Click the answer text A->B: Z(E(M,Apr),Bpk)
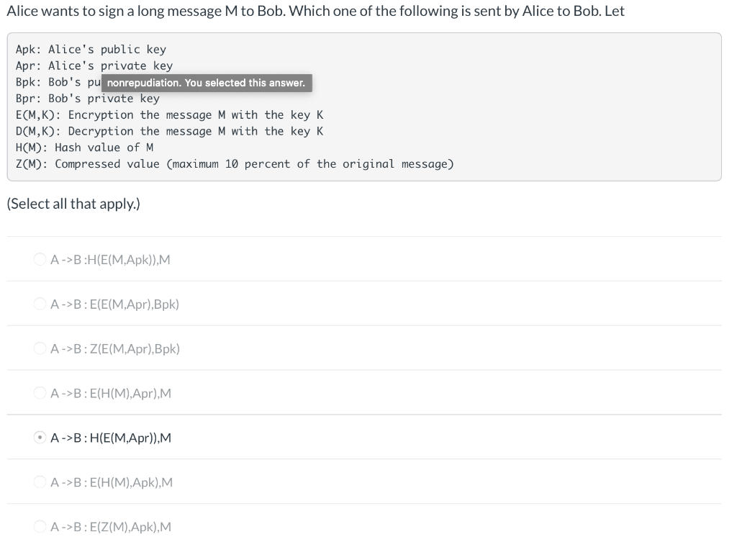 click(114, 348)
